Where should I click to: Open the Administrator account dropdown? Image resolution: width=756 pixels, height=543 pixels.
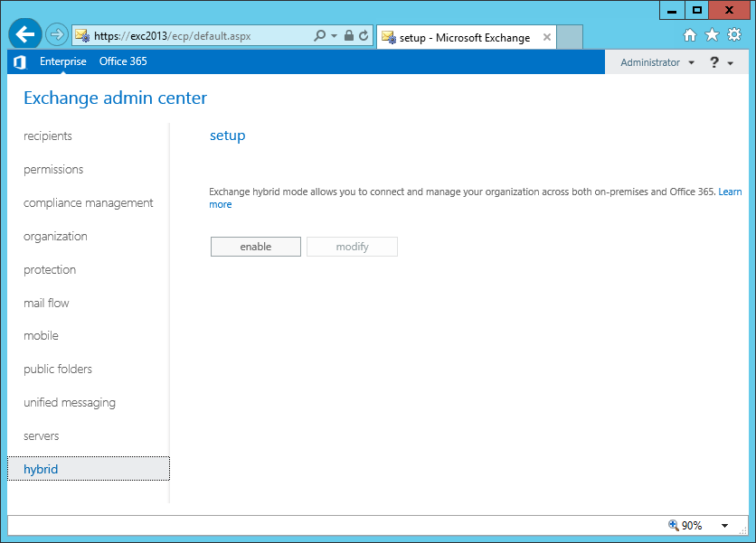[x=657, y=62]
